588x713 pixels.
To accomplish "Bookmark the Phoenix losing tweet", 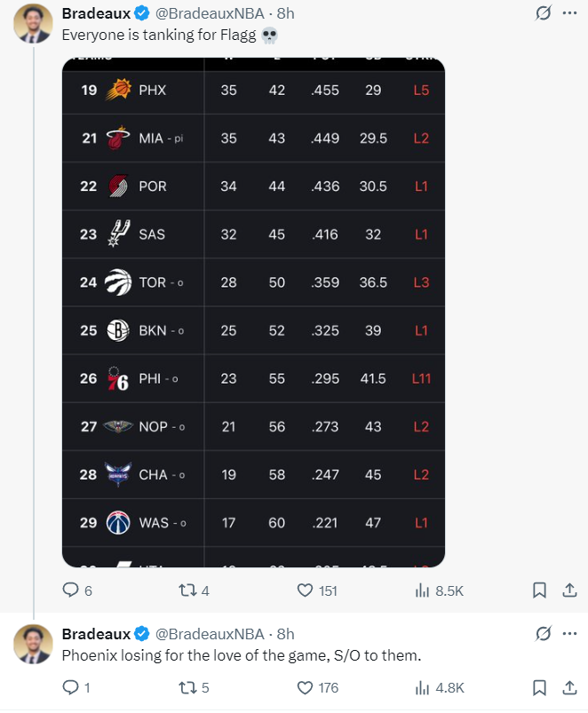I will [539, 687].
